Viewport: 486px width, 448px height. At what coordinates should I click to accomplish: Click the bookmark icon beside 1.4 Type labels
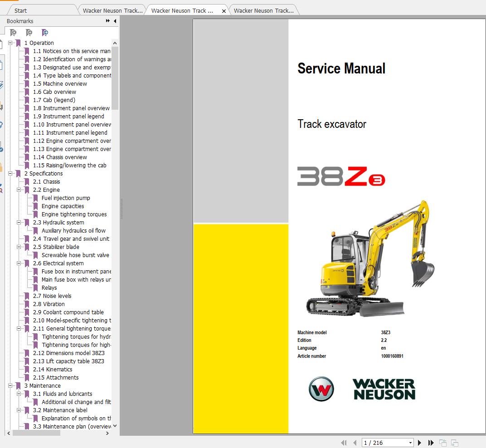(27, 75)
